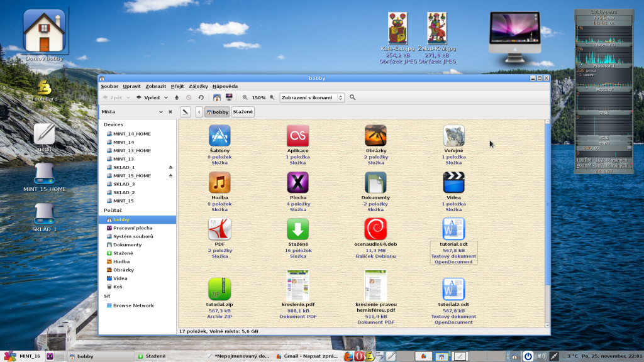
Task: Click the Zpět back button
Action: click(112, 97)
